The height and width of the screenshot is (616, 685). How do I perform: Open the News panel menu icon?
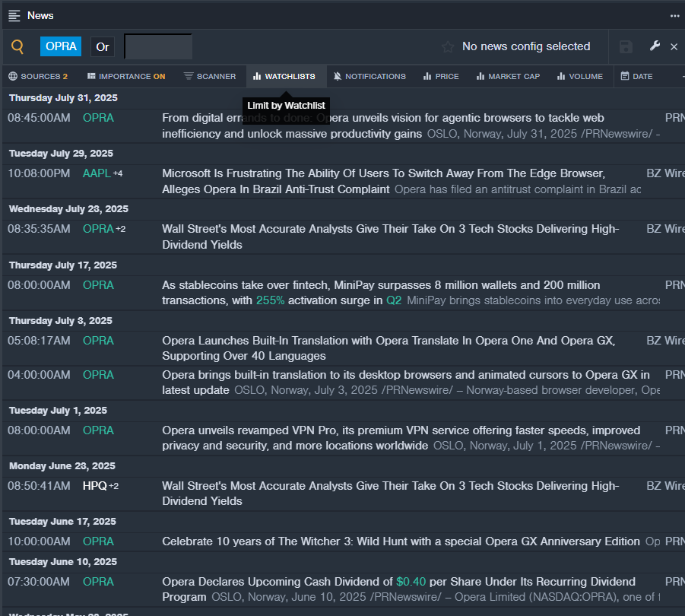(14, 16)
